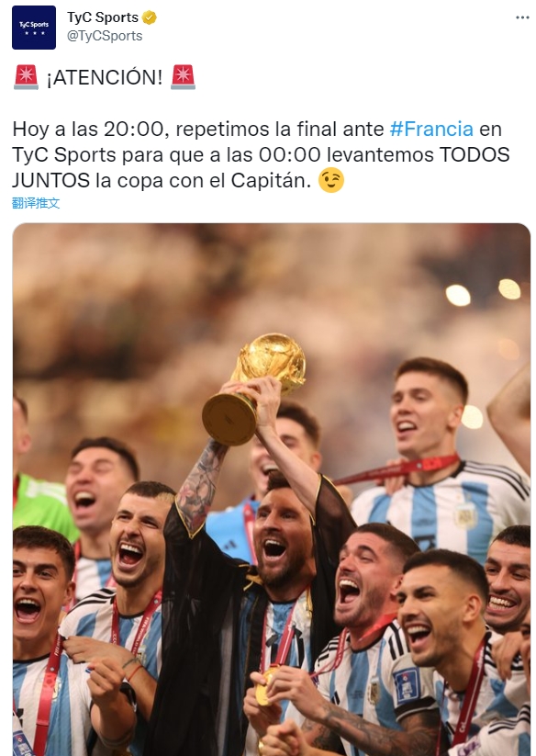536x756 pixels.
Task: Open the TyC Sports profile avatar
Action: click(x=34, y=28)
